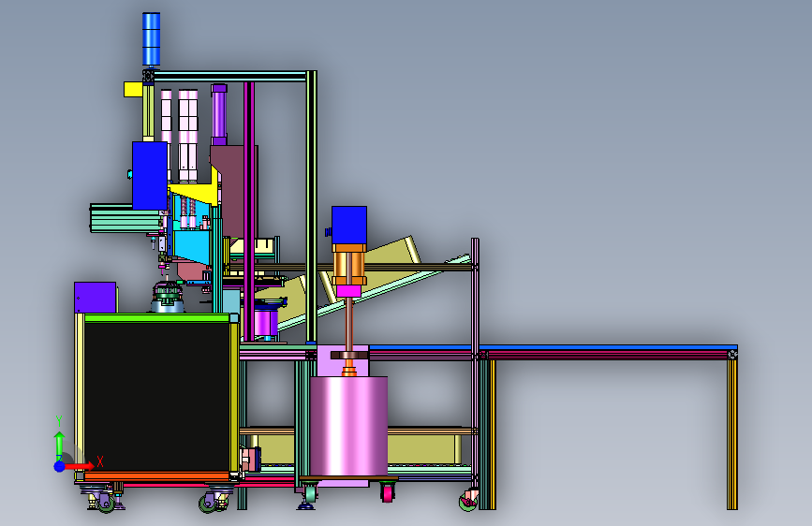
Task: Select the yellow block beside the stack light post
Action: click(133, 89)
